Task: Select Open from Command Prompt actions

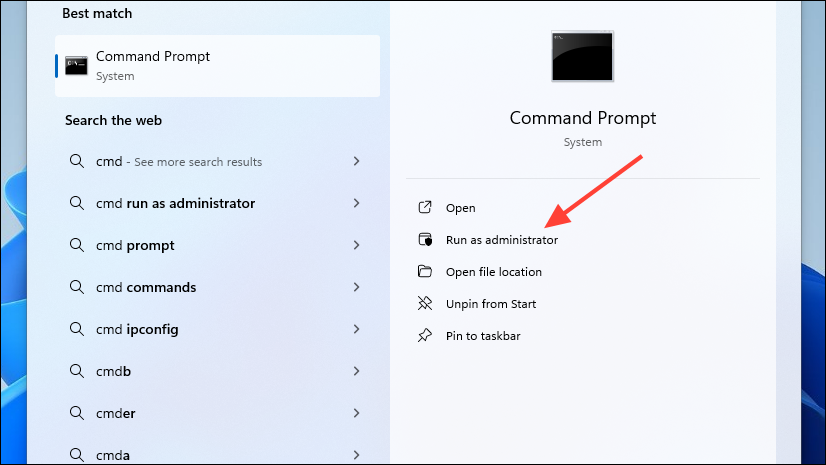Action: (460, 208)
